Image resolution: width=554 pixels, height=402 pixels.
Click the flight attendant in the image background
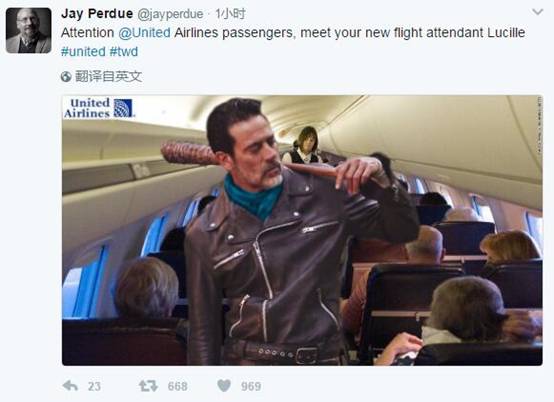pos(303,146)
